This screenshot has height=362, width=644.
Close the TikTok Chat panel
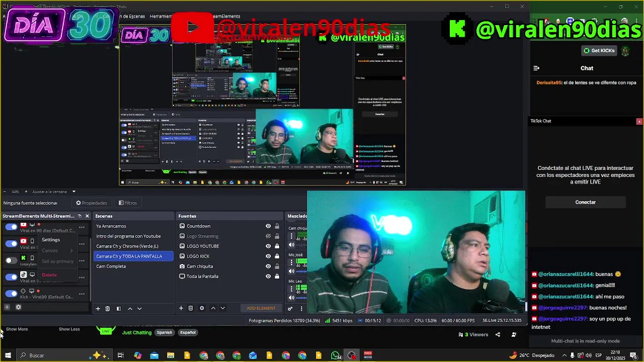[639, 122]
